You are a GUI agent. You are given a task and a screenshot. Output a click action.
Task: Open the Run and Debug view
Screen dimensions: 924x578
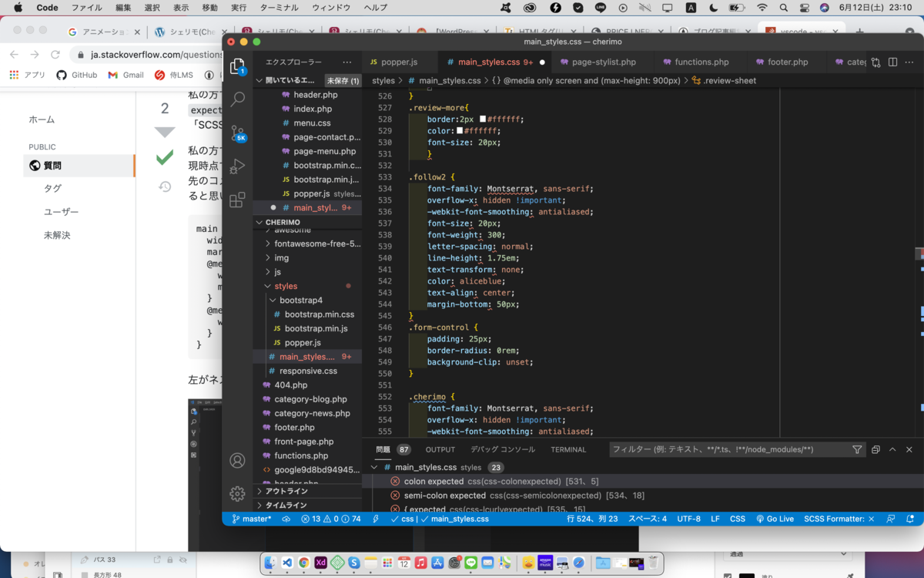(238, 166)
